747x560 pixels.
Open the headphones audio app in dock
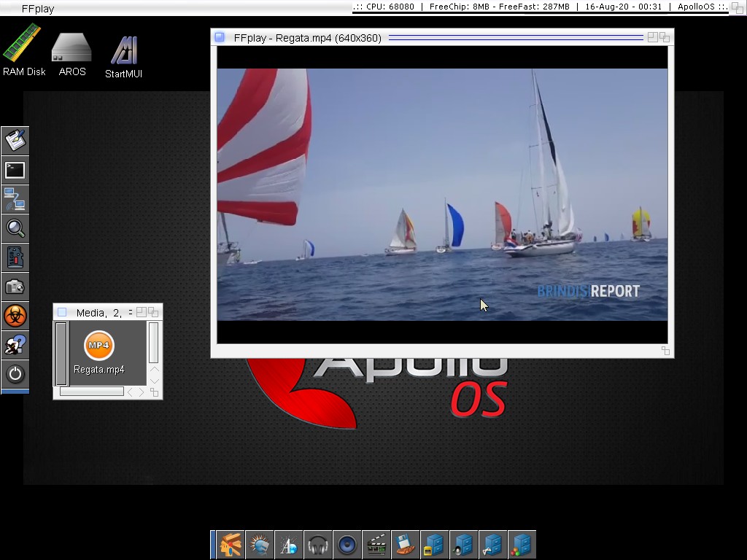tap(317, 545)
